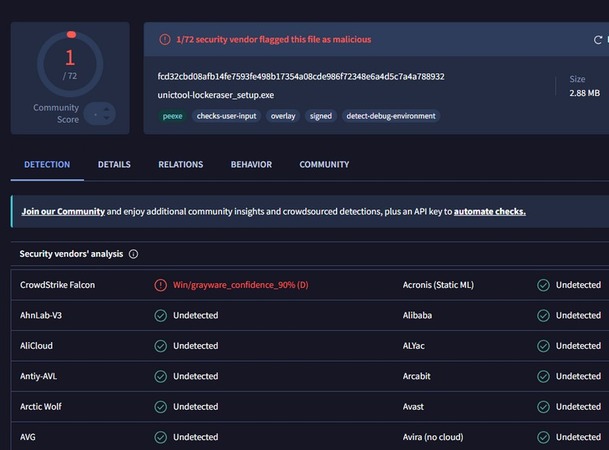
Task: Open the DETECTION tab
Action: point(47,165)
